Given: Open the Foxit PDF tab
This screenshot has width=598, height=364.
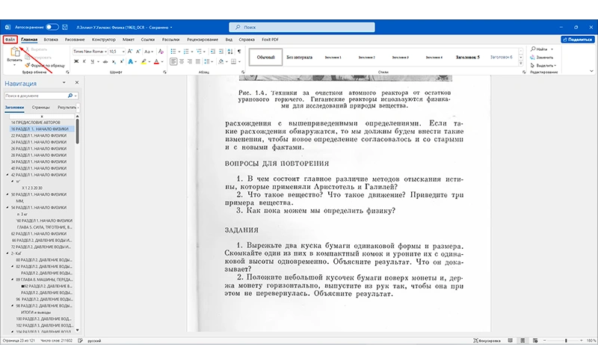Looking at the screenshot, I should [270, 40].
